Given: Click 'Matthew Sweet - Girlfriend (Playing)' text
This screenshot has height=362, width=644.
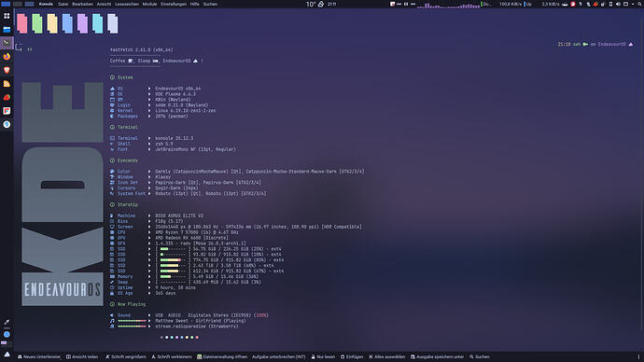Looking at the screenshot, I should [x=200, y=321].
